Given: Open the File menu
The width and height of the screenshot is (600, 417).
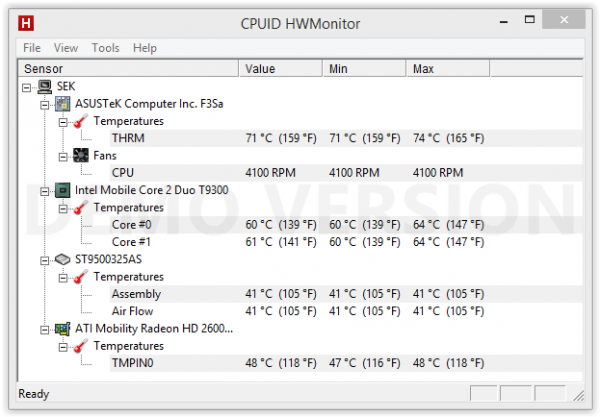Looking at the screenshot, I should (32, 48).
